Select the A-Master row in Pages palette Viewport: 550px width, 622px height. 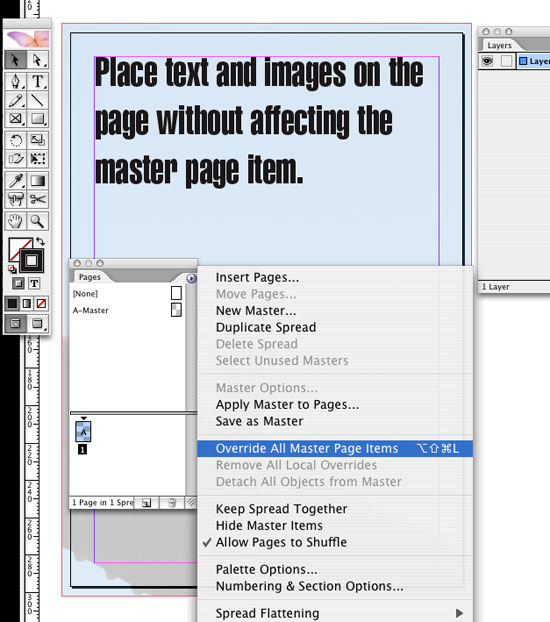[x=127, y=310]
